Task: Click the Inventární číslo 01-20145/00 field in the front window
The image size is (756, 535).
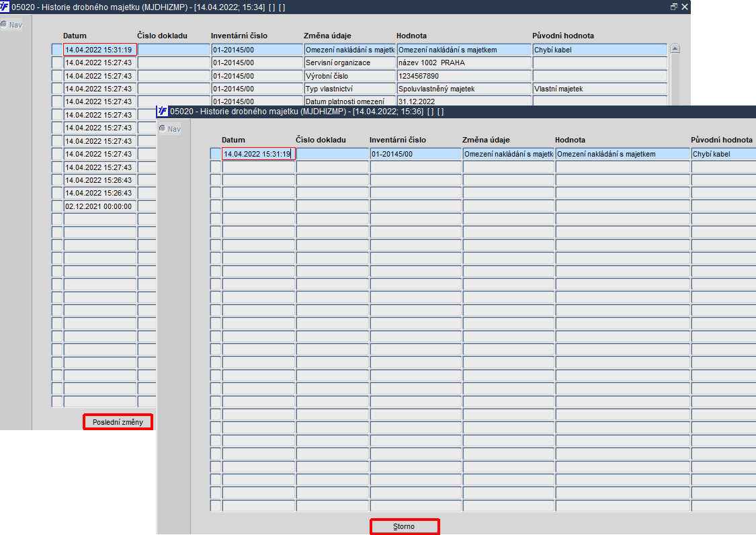Action: 415,154
